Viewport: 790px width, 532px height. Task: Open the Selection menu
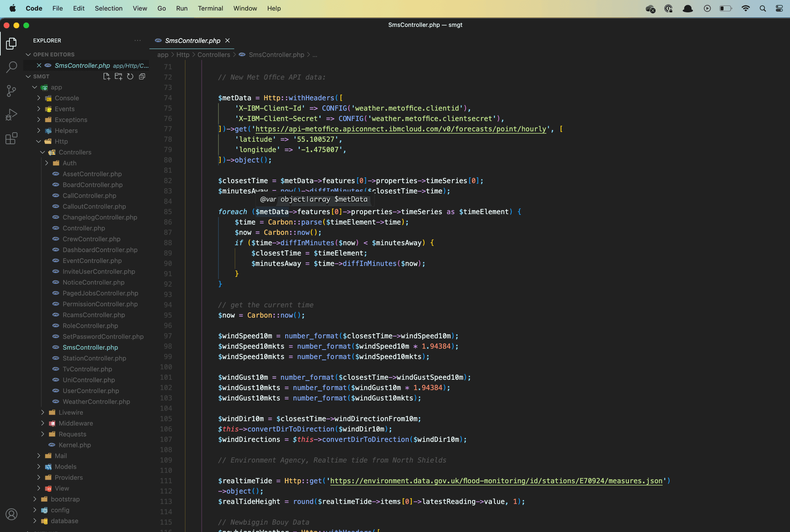(108, 8)
